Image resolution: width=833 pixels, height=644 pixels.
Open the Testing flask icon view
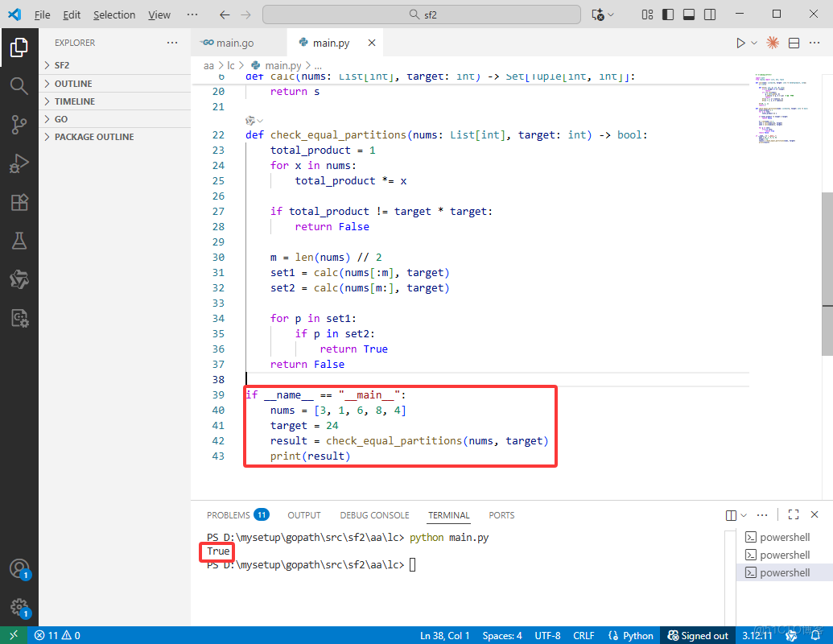tap(19, 241)
